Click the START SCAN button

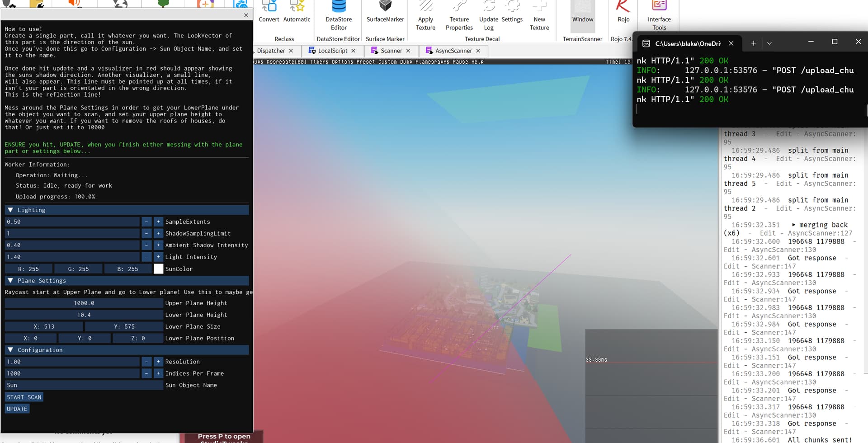coord(24,397)
